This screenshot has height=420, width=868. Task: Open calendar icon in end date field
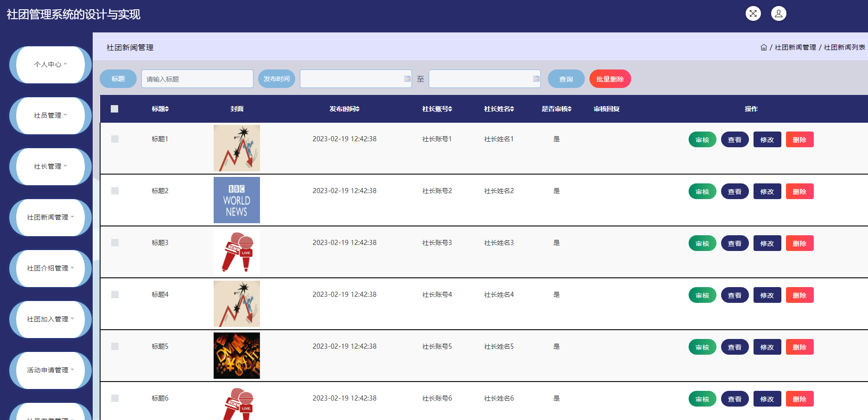(536, 79)
